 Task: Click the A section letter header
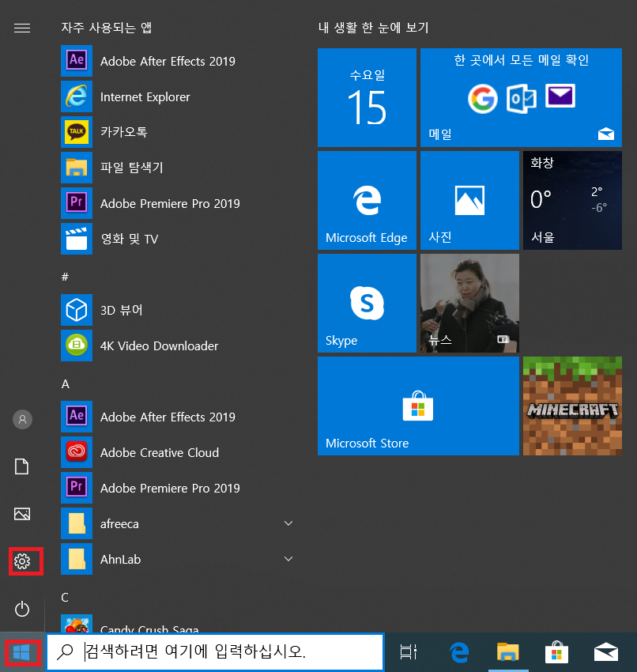coord(65,384)
